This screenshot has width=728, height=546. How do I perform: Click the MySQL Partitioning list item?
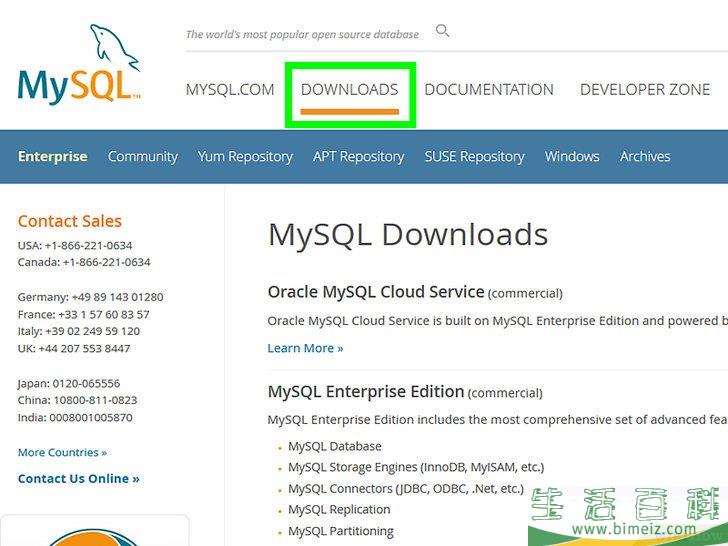pyautogui.click(x=341, y=531)
